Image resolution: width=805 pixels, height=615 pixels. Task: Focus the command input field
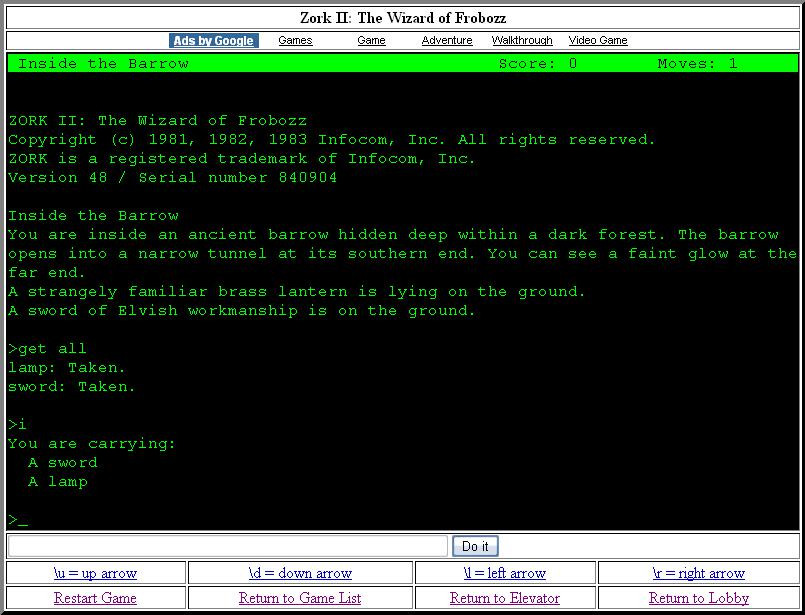point(228,546)
